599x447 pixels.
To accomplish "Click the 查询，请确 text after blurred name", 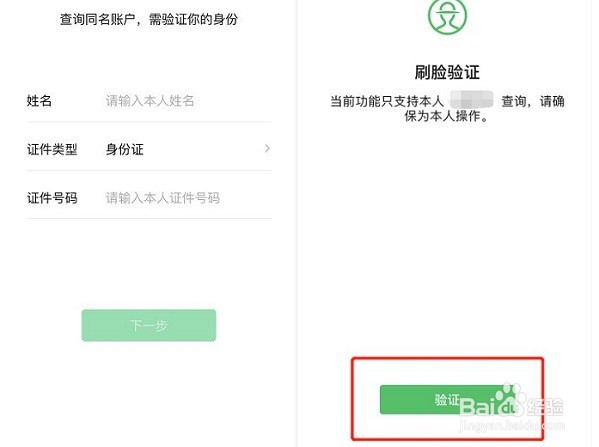I will [x=533, y=101].
